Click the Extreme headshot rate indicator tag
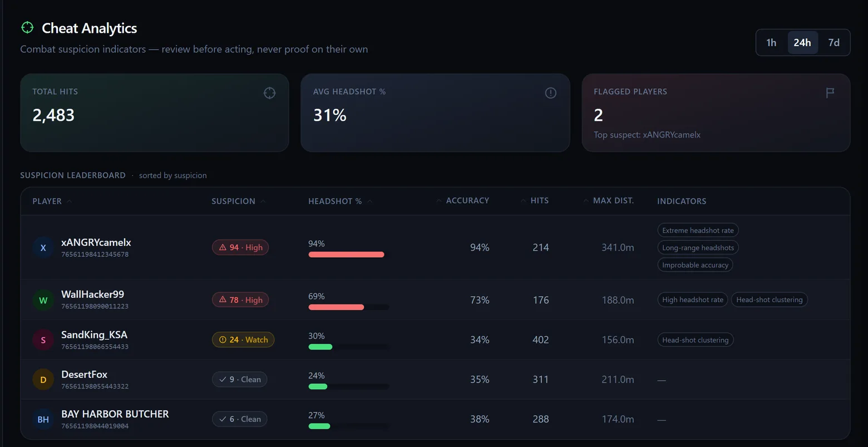 (x=698, y=230)
